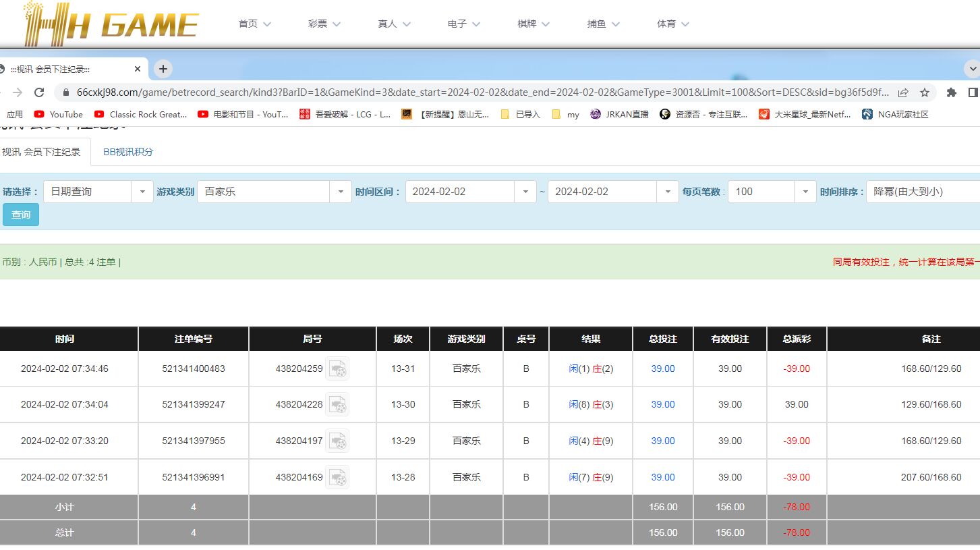The height and width of the screenshot is (550, 980).
Task: Expand the 百家乐 game type dropdown
Action: 340,192
